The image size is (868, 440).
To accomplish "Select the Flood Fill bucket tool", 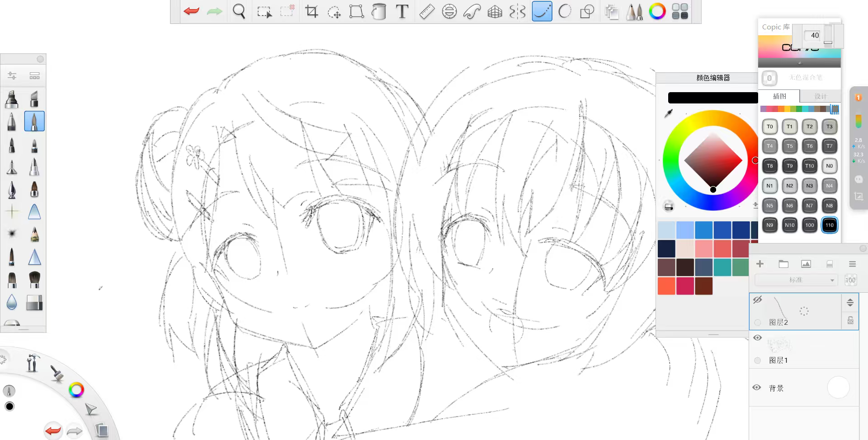I will click(379, 12).
